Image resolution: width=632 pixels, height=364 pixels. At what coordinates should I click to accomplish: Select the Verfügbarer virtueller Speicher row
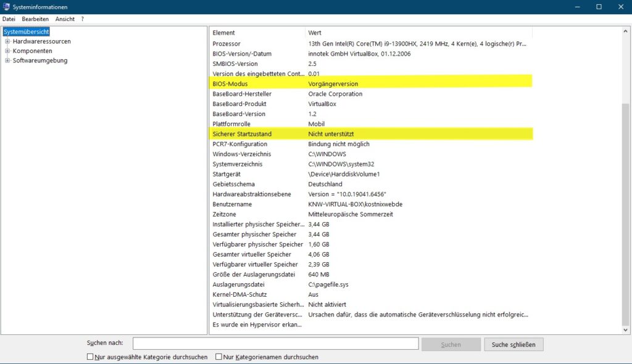pos(371,265)
